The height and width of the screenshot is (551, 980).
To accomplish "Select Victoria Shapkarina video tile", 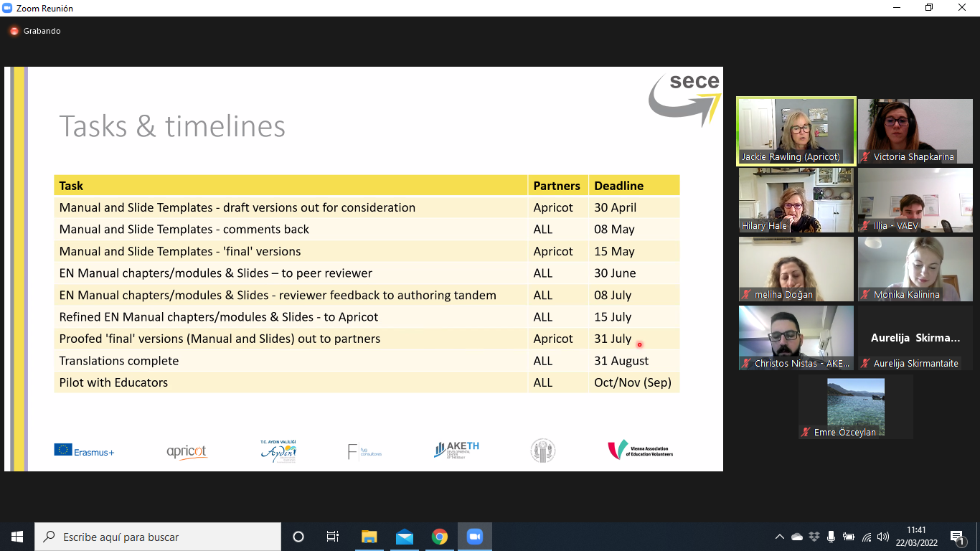I will point(915,132).
